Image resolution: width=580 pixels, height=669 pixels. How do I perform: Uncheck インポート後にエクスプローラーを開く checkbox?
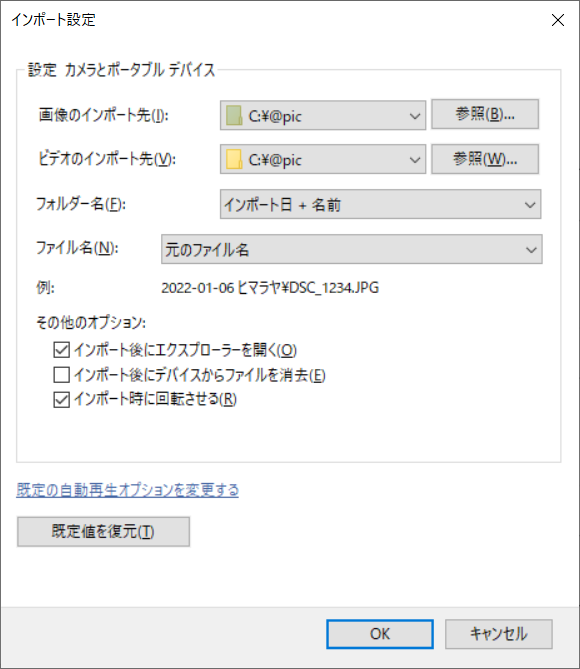click(x=61, y=350)
